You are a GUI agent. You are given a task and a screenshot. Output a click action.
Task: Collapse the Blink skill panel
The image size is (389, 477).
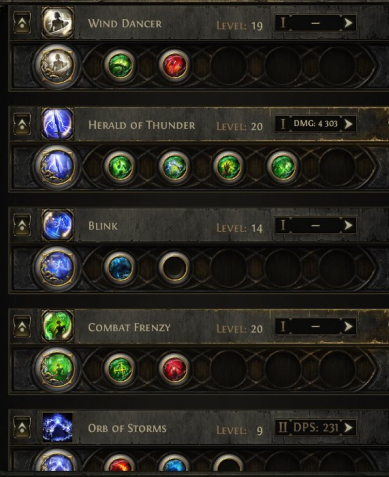pyautogui.click(x=22, y=225)
